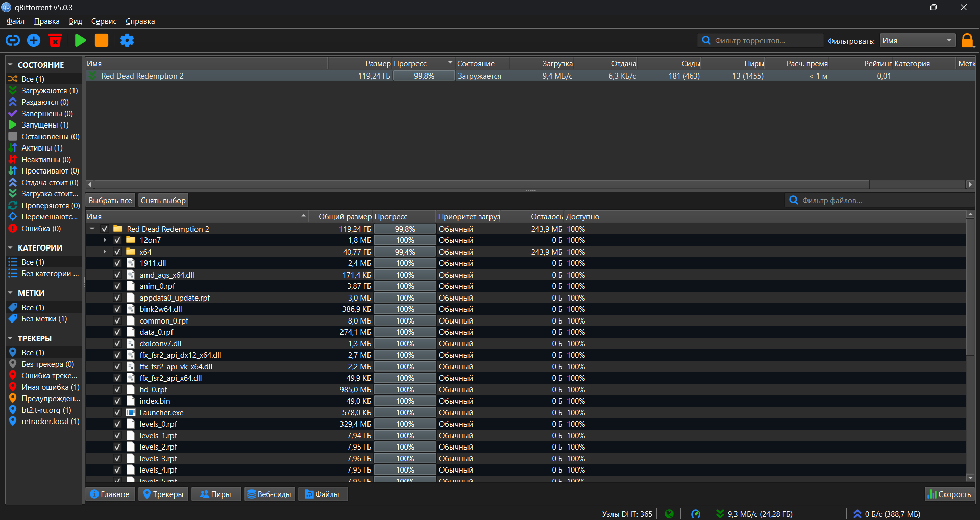
Task: Open the Вид menu
Action: coord(76,21)
